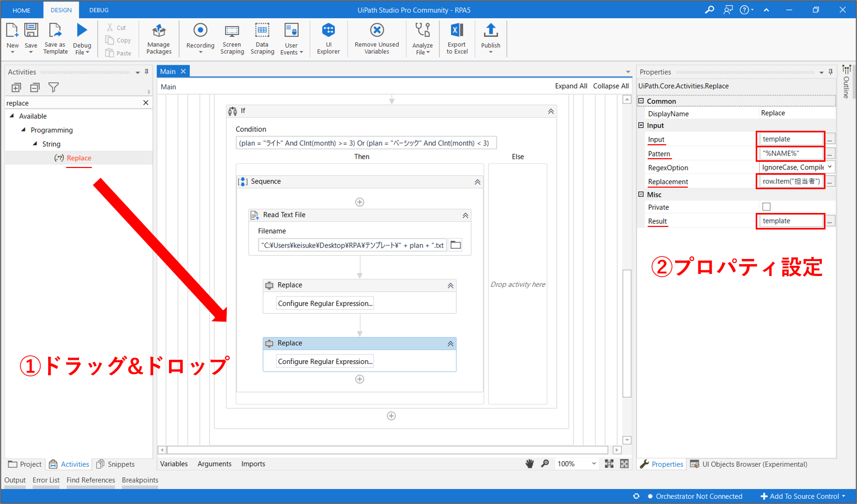Open the RegexOption dropdown
Screen dimensions: 857x504
click(x=830, y=167)
